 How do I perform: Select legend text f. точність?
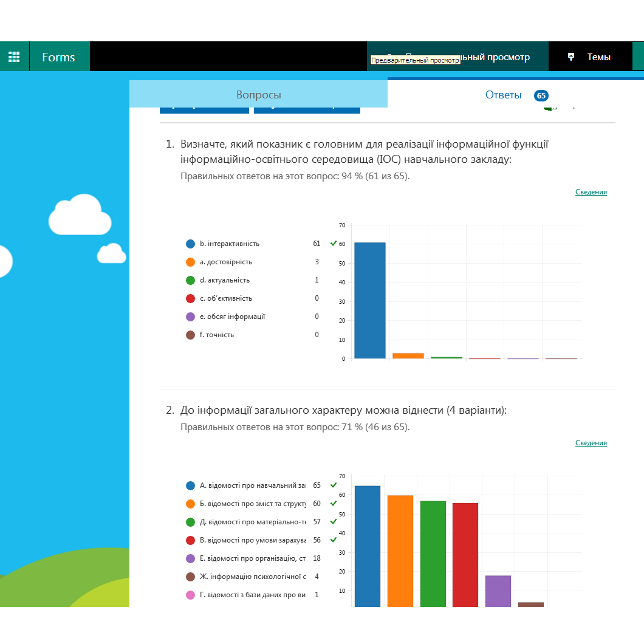217,335
